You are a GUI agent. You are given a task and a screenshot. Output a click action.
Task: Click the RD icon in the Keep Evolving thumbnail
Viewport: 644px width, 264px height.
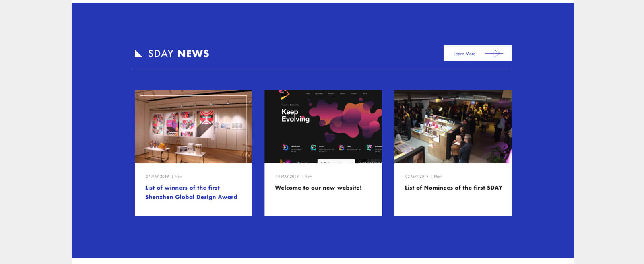point(341,147)
